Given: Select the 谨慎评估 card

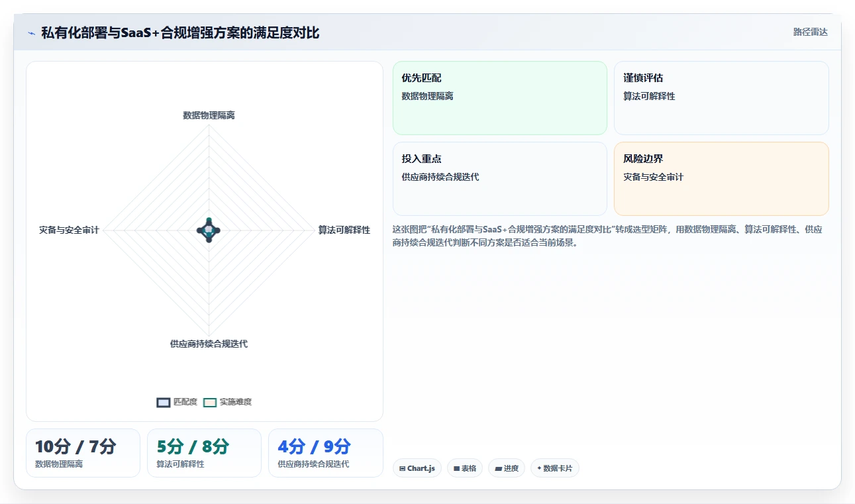Looking at the screenshot, I should click(x=721, y=98).
